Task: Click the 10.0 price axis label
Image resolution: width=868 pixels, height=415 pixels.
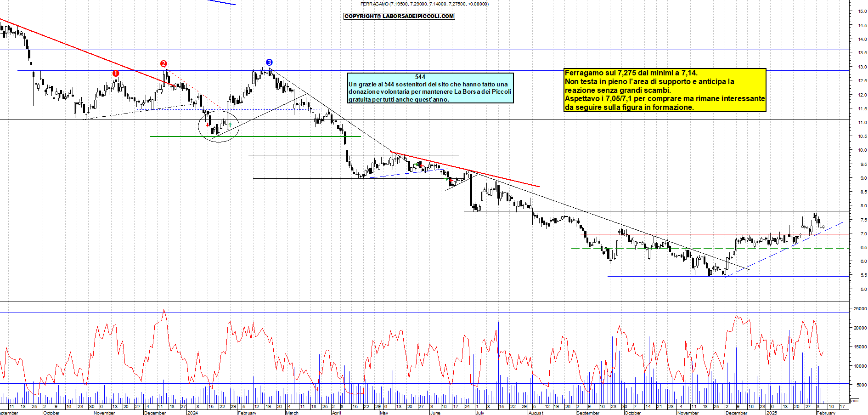Action: (862, 150)
